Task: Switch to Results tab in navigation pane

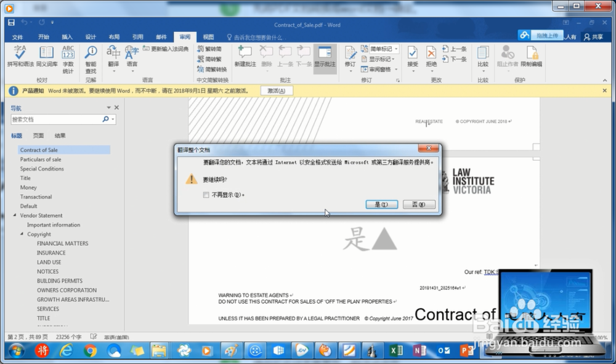Action: [x=60, y=136]
